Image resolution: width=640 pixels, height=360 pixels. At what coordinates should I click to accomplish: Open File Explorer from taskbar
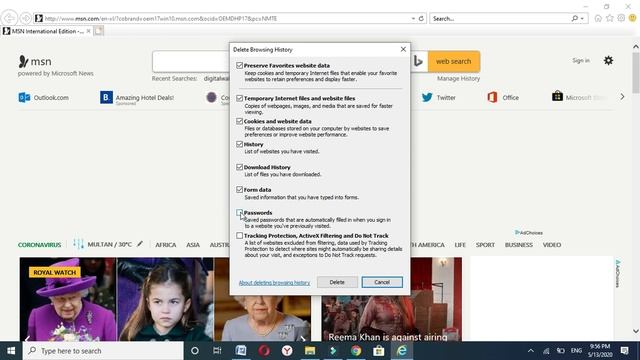(x=310, y=351)
